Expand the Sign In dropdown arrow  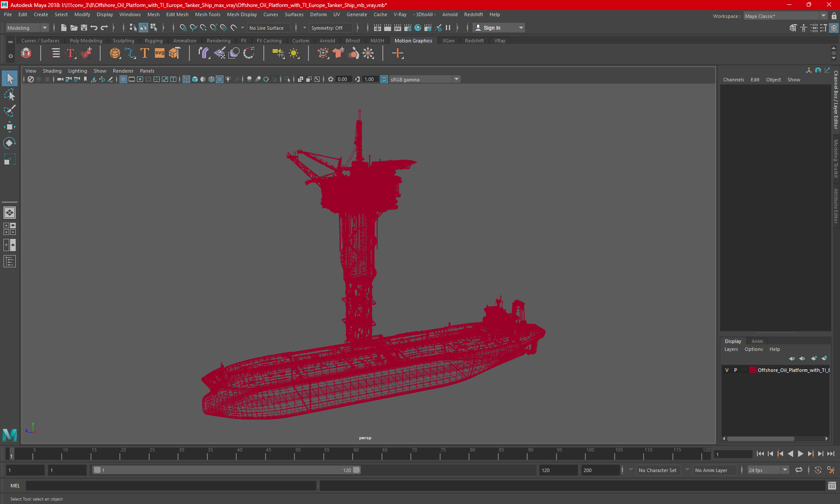[521, 28]
